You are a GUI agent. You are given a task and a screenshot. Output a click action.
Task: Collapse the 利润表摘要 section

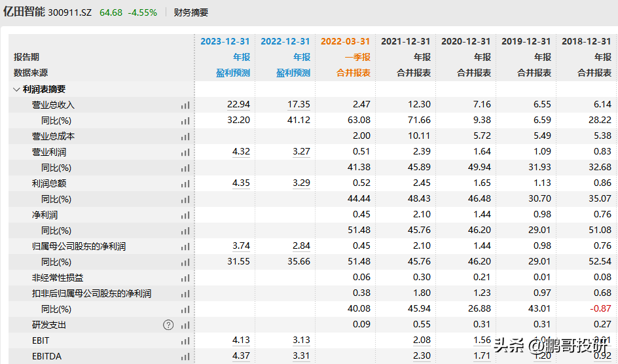click(x=16, y=90)
